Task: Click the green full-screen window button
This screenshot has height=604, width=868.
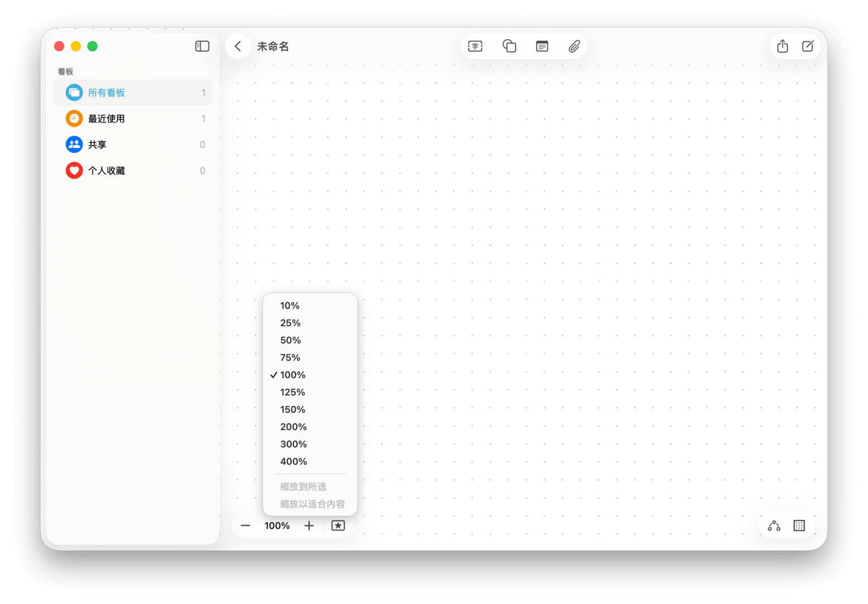Action: 93,46
